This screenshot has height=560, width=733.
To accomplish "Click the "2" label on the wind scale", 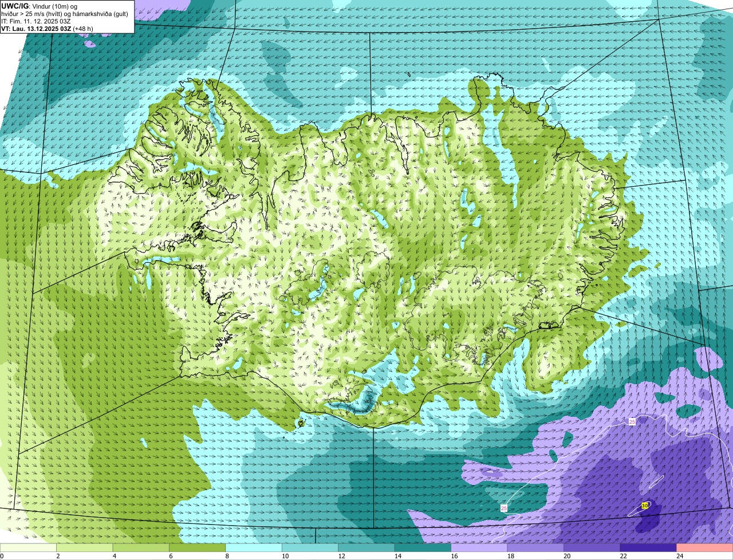I will click(58, 556).
